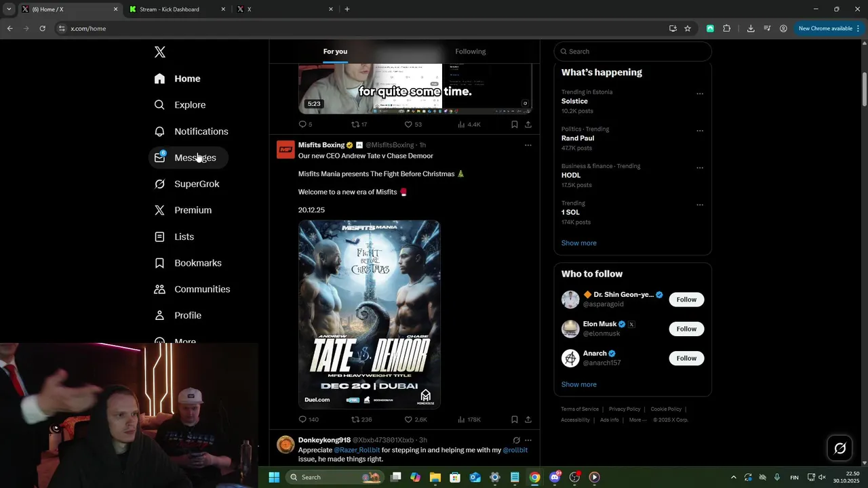The width and height of the screenshot is (868, 488).
Task: Click Grok icon on Donkeykong918 post
Action: click(516, 441)
